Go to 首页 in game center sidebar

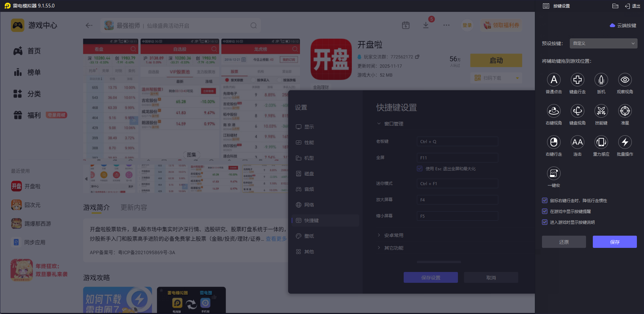coord(27,51)
